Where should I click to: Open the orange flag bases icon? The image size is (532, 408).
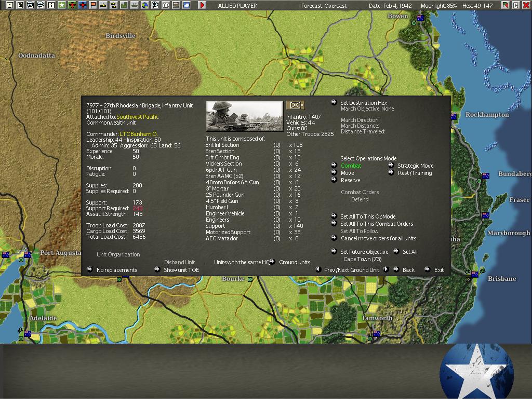pyautogui.click(x=93, y=5)
